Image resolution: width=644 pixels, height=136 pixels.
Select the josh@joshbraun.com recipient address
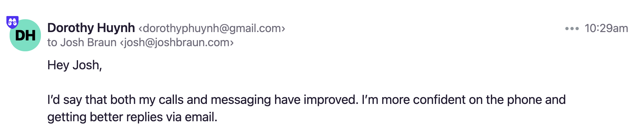tap(177, 42)
